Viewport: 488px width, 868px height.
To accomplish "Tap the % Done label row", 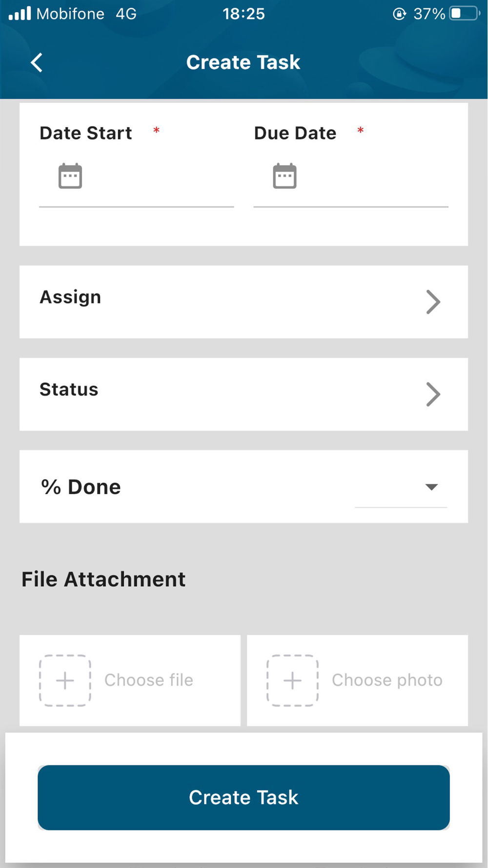I will click(x=244, y=487).
